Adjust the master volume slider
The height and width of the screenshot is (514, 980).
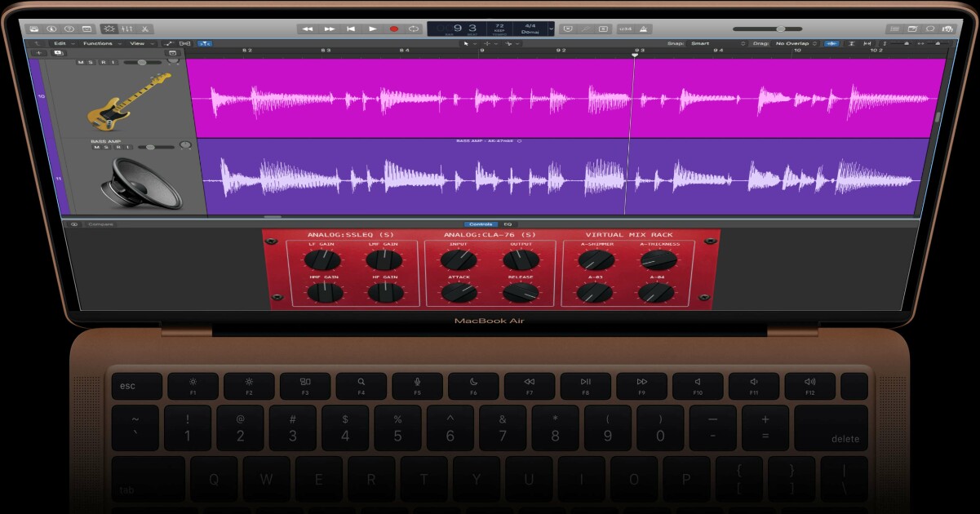(x=767, y=29)
